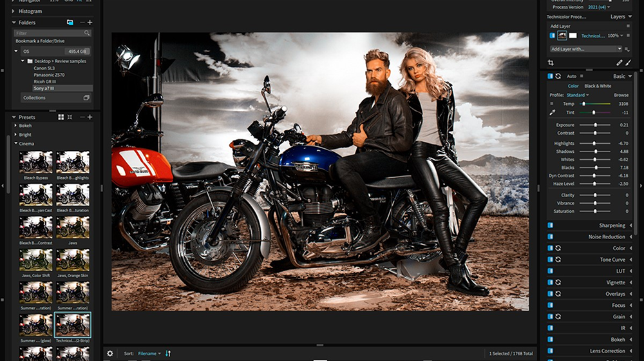Reset the Tone Curve panel
Image resolution: width=644 pixels, height=361 pixels.
[x=558, y=260]
